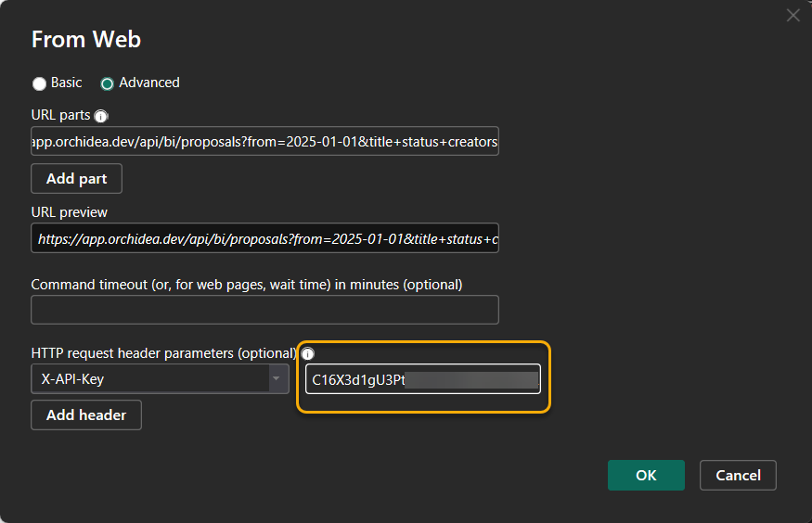
Task: Click the "URL parts" label text
Action: [60, 116]
